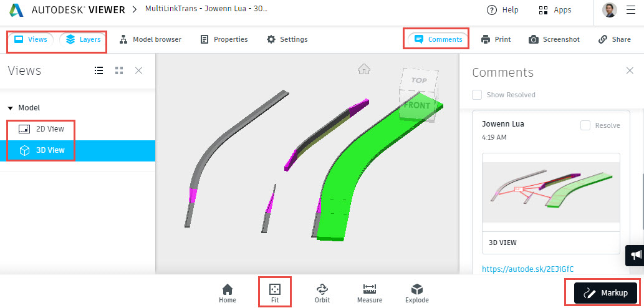Screen dimensions: 644x308
Task: Open the Layers panel
Action: point(83,39)
